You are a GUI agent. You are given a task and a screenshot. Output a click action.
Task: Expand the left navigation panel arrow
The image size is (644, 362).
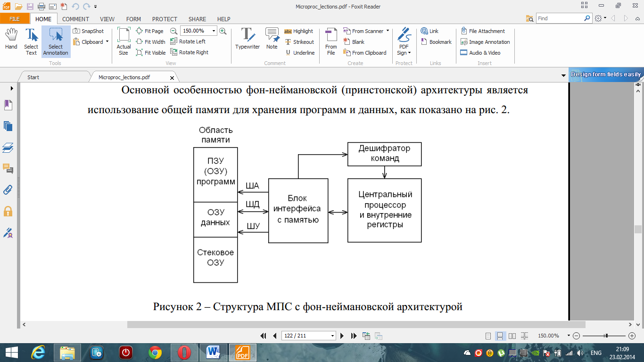[11, 88]
